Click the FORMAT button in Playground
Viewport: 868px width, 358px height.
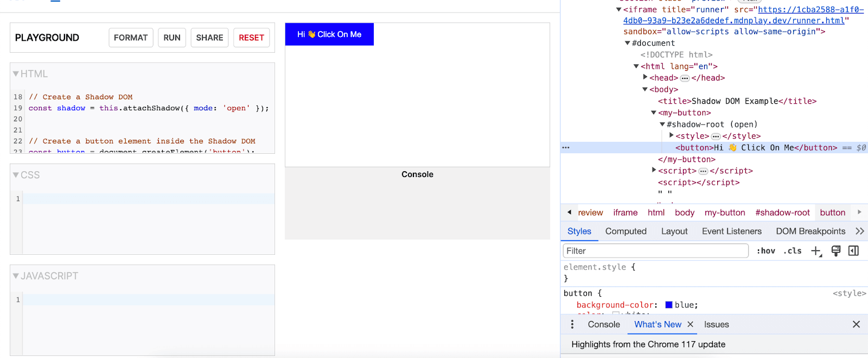(131, 37)
